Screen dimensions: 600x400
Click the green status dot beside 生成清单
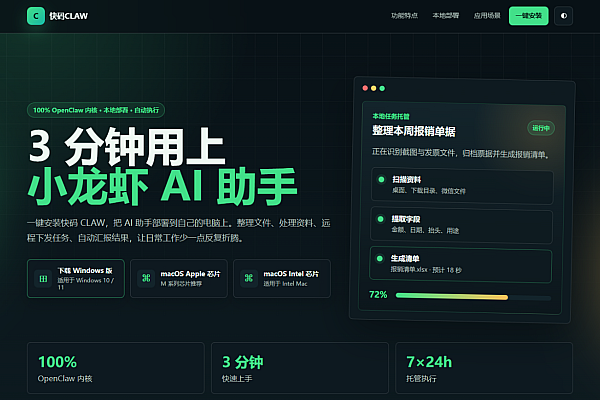tap(380, 258)
